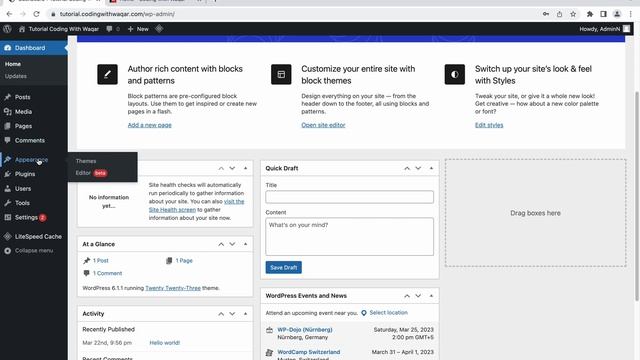Follow the Add a new page link

pyautogui.click(x=149, y=125)
